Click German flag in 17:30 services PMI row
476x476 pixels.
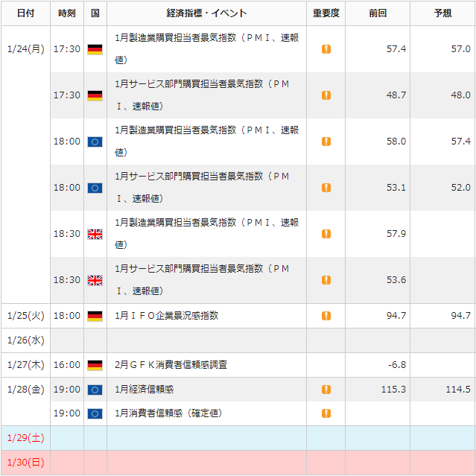pyautogui.click(x=95, y=95)
